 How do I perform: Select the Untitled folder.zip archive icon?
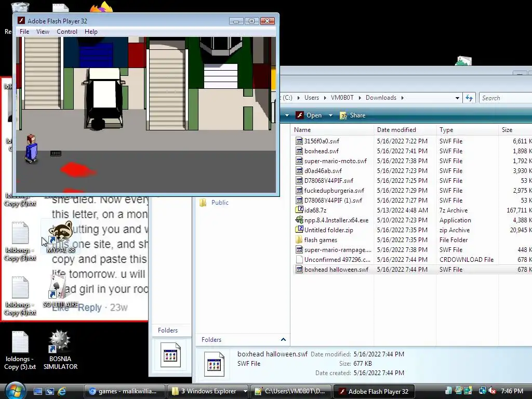point(299,229)
